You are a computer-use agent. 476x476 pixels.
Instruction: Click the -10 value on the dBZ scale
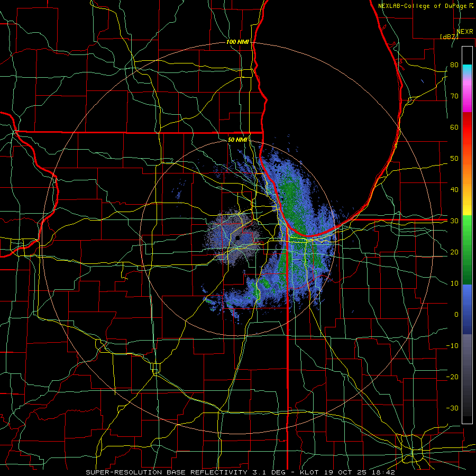(x=452, y=346)
